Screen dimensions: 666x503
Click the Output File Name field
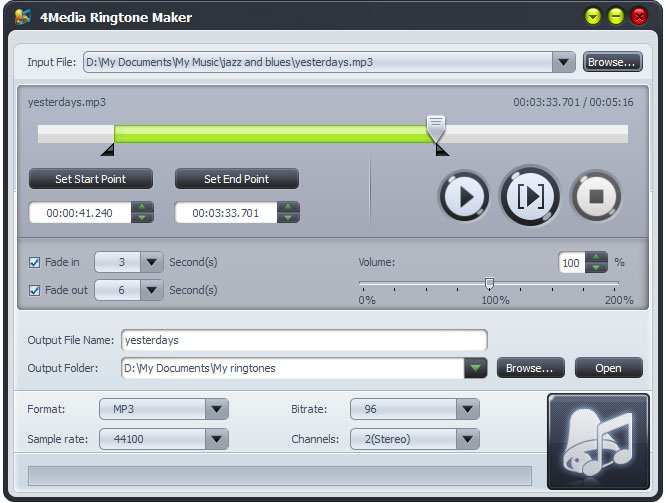click(x=304, y=340)
